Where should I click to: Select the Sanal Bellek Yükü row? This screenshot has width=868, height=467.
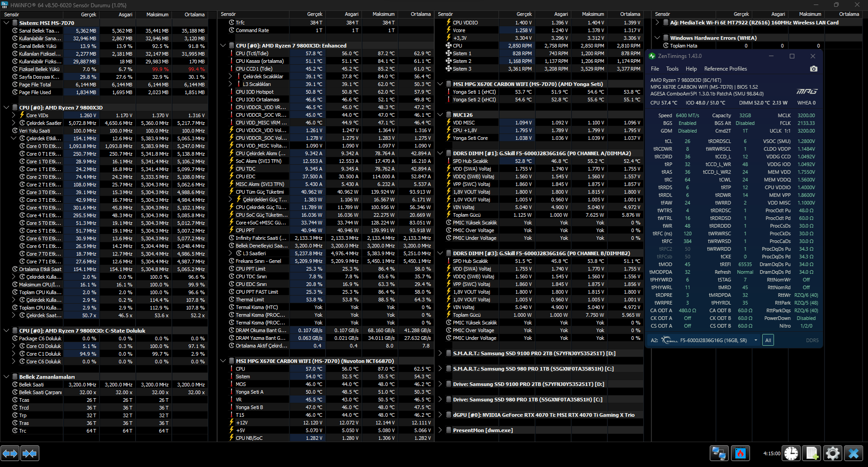pyautogui.click(x=109, y=46)
